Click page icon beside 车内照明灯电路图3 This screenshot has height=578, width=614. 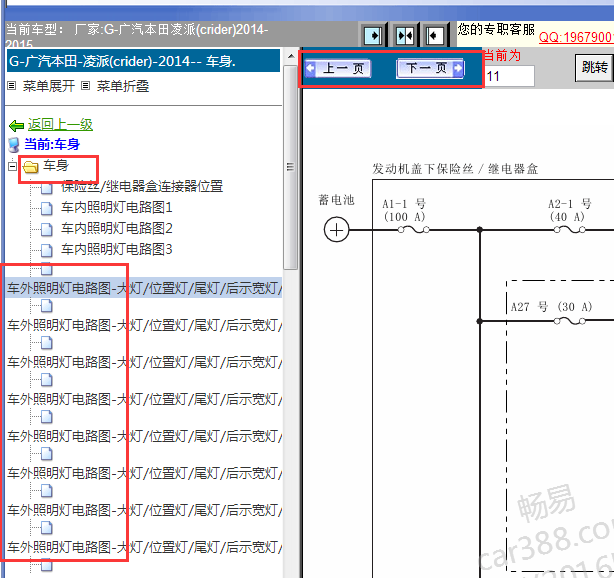point(47,250)
